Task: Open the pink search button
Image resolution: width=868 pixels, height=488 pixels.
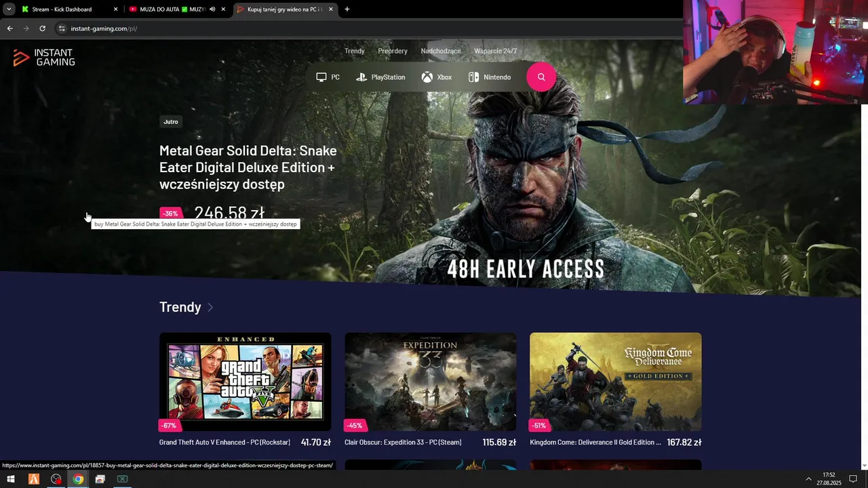Action: tap(541, 77)
